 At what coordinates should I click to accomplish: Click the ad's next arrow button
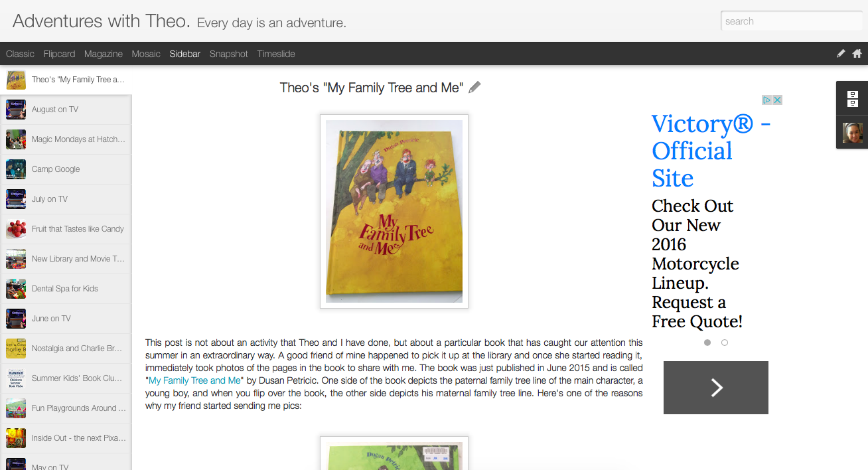point(716,388)
